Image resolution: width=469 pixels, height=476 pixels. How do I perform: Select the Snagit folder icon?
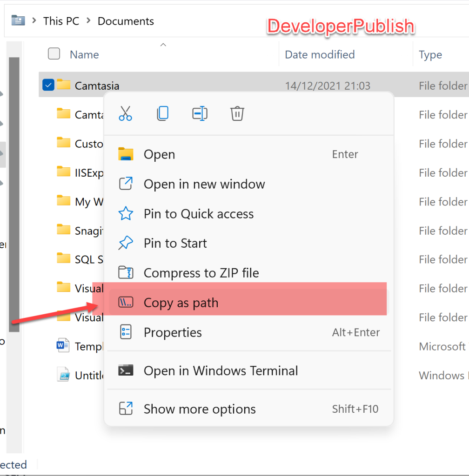click(63, 230)
